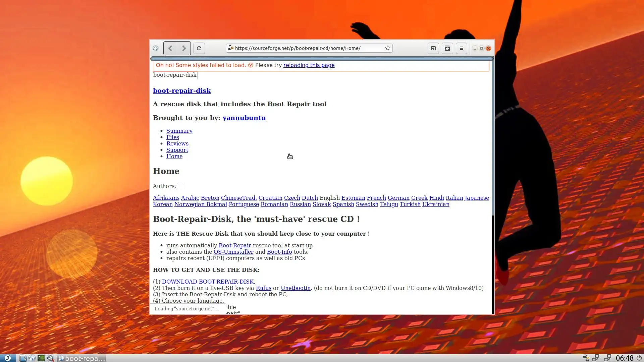Image resolution: width=644 pixels, height=362 pixels.
Task: Open the B start menu
Action: [7, 358]
